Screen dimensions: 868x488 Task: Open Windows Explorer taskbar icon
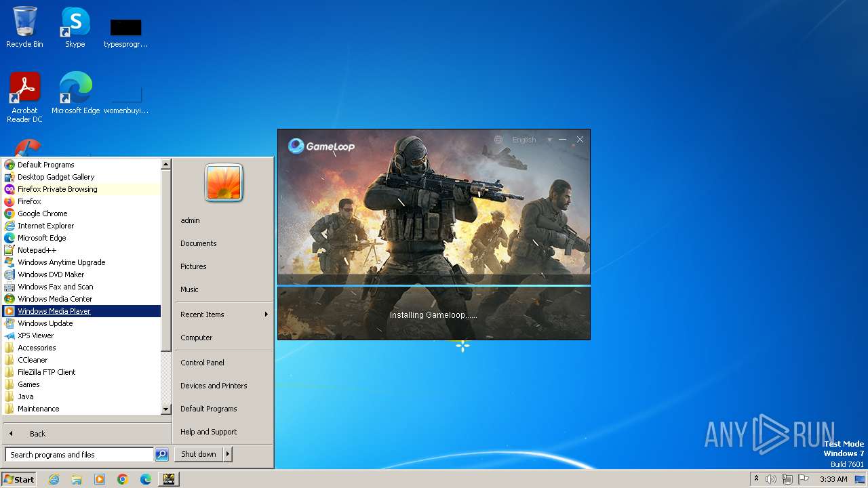click(x=77, y=479)
